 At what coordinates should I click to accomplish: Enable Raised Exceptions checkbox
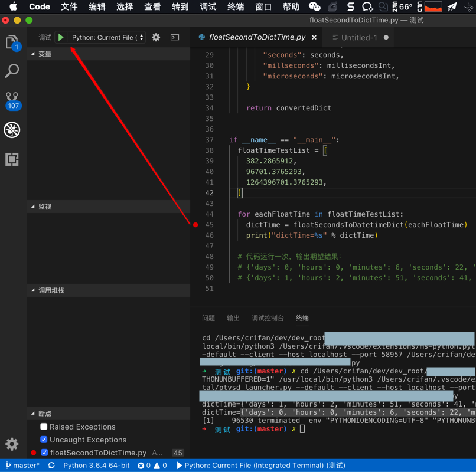pos(44,427)
